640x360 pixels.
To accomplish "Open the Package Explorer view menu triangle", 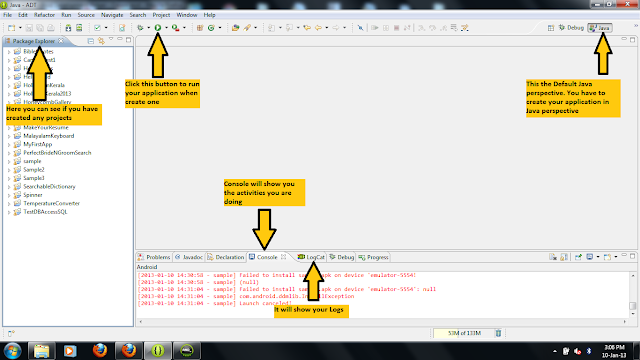I will pyautogui.click(x=111, y=40).
